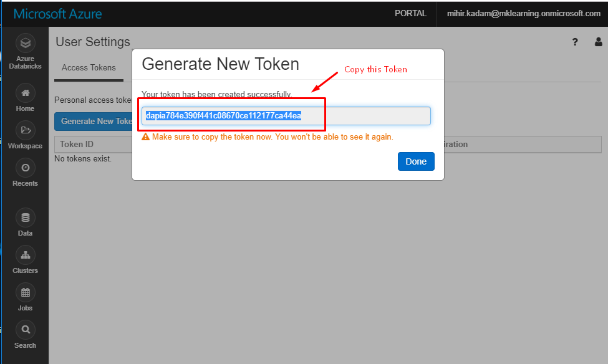This screenshot has height=364, width=608.
Task: Click the 'No tokens exist.' message
Action: (83, 158)
